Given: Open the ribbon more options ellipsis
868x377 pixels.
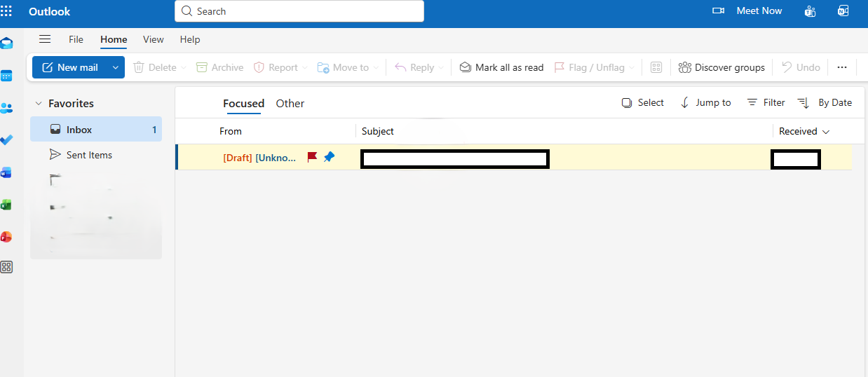Looking at the screenshot, I should (x=842, y=67).
